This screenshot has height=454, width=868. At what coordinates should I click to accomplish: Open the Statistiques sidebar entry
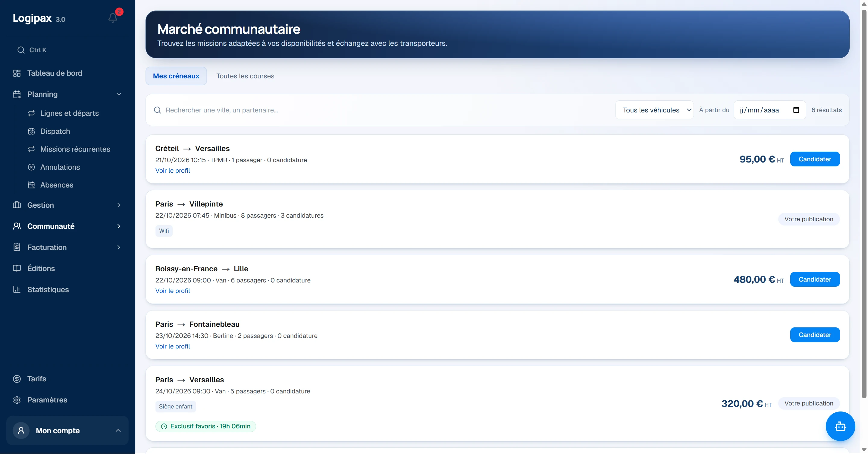[67, 289]
